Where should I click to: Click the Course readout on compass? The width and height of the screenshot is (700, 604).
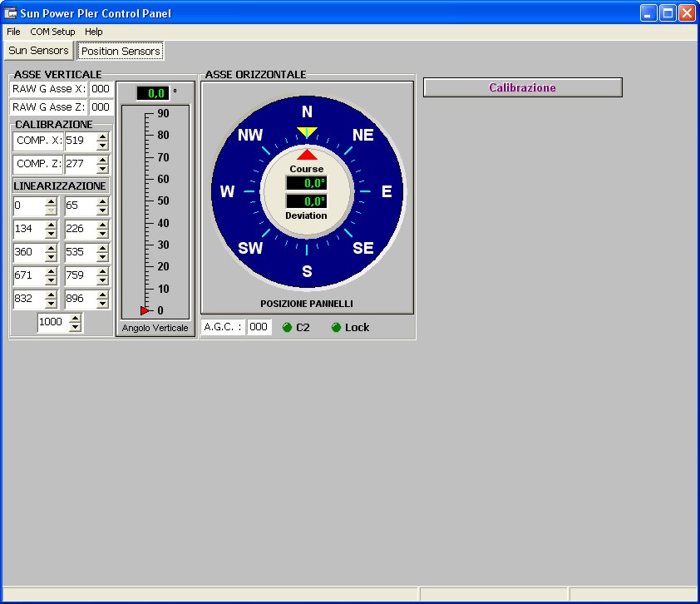pyautogui.click(x=306, y=183)
